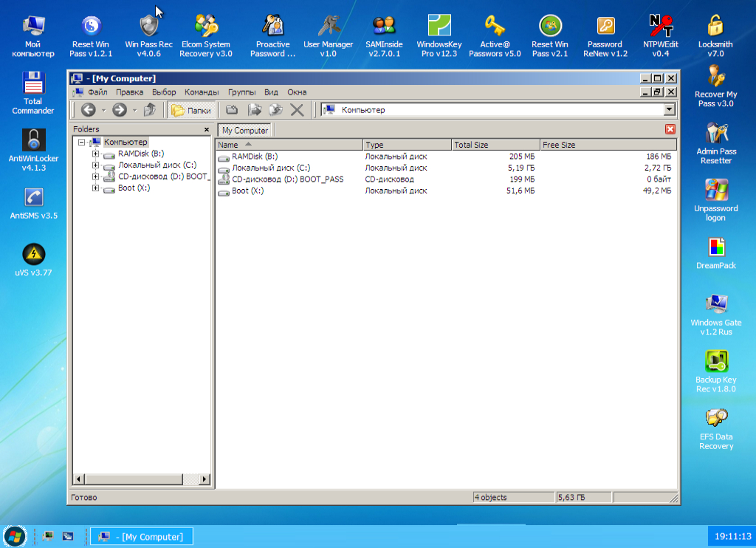Select CD-дисковод (D:) BOOT_PASS in list
Image resolution: width=756 pixels, height=548 pixels.
[288, 179]
